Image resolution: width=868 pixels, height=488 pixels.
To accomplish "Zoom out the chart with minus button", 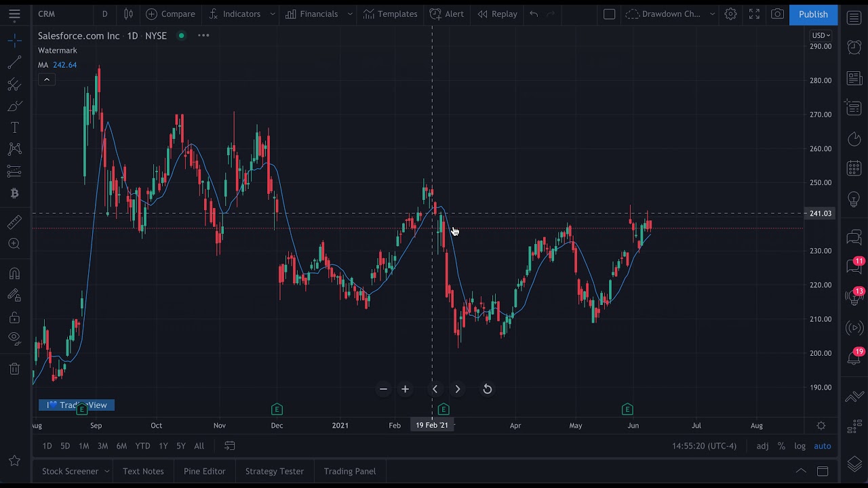I will 383,389.
